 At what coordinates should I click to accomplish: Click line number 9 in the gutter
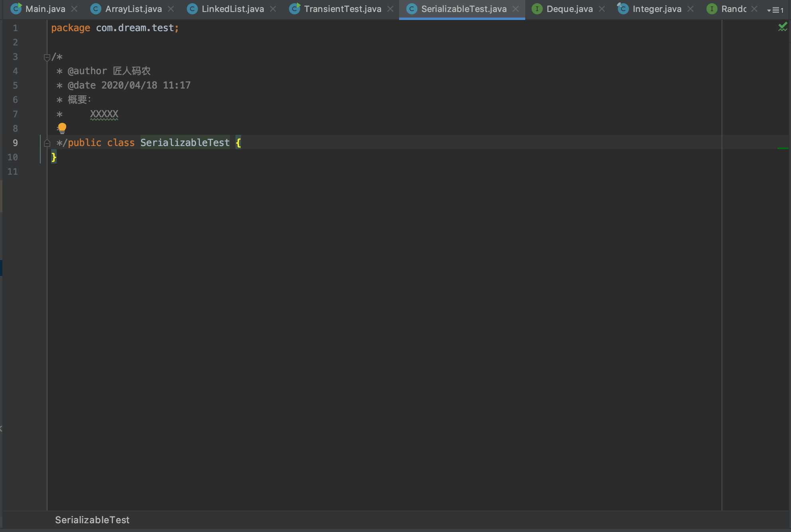(x=15, y=143)
